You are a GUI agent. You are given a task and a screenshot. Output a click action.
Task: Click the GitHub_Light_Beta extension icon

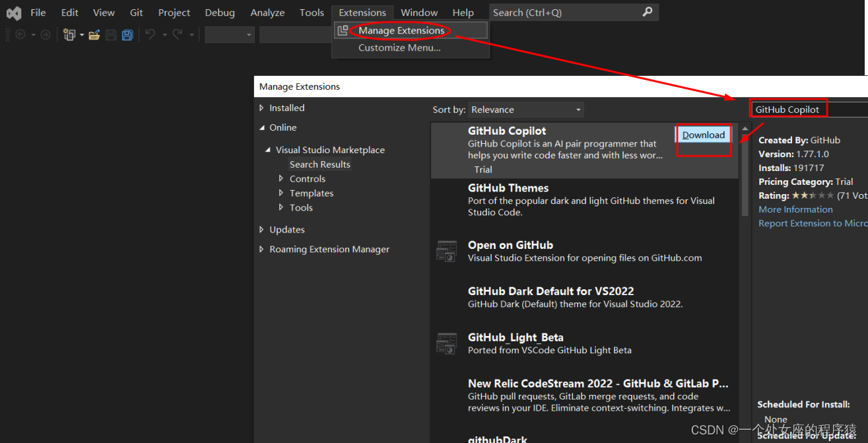(447, 344)
